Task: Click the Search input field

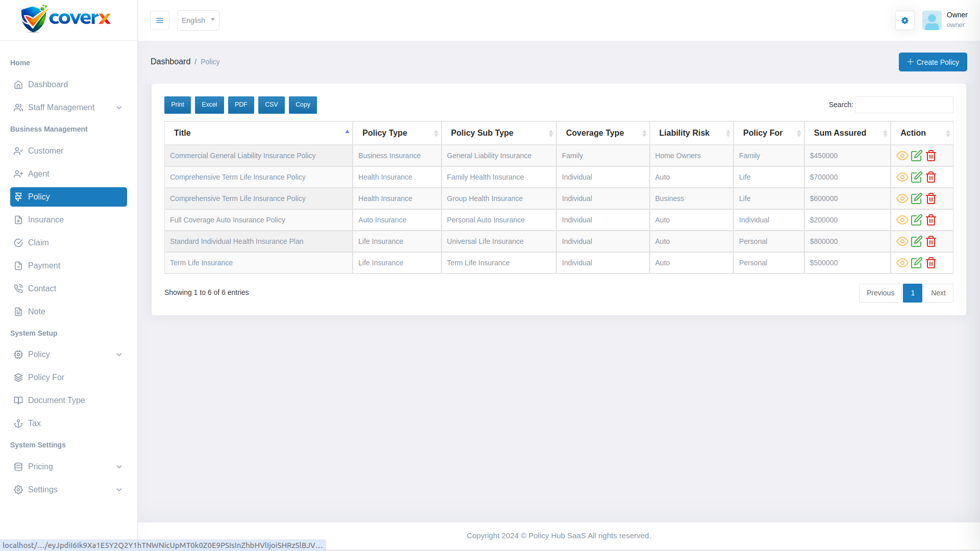Action: pyautogui.click(x=903, y=105)
